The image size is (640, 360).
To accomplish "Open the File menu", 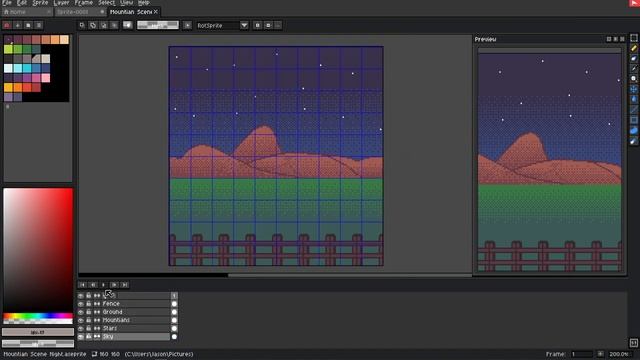I will 7,2.
